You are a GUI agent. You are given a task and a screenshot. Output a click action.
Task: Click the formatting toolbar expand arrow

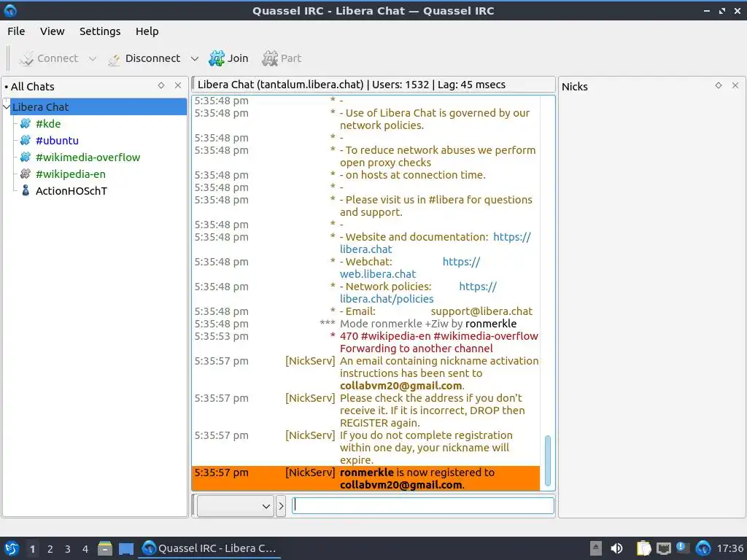coord(281,506)
